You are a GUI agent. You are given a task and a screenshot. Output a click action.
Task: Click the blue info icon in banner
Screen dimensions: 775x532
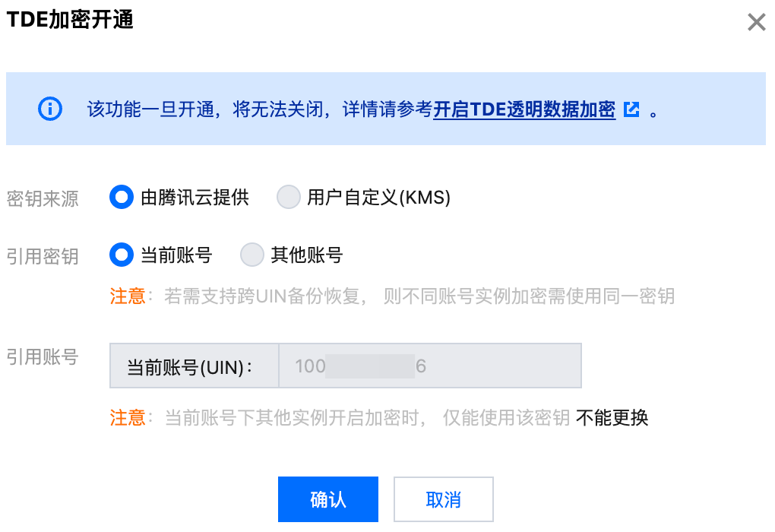point(50,109)
